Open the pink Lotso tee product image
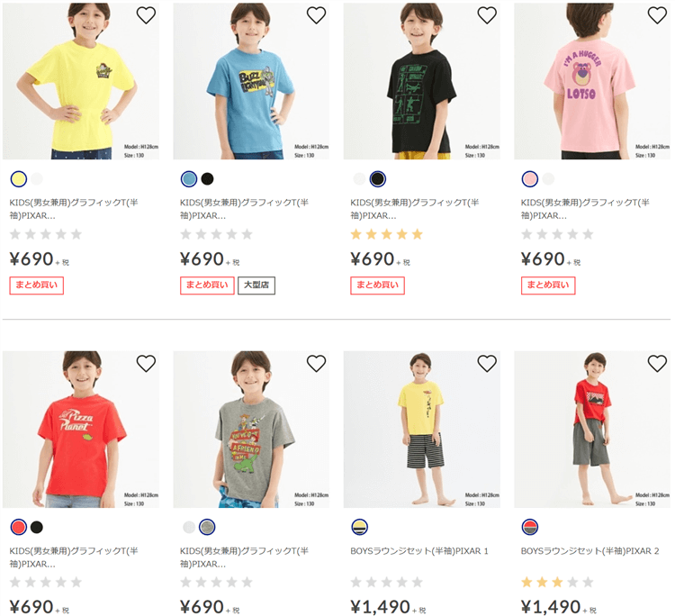This screenshot has height=616, width=675. pyautogui.click(x=592, y=81)
